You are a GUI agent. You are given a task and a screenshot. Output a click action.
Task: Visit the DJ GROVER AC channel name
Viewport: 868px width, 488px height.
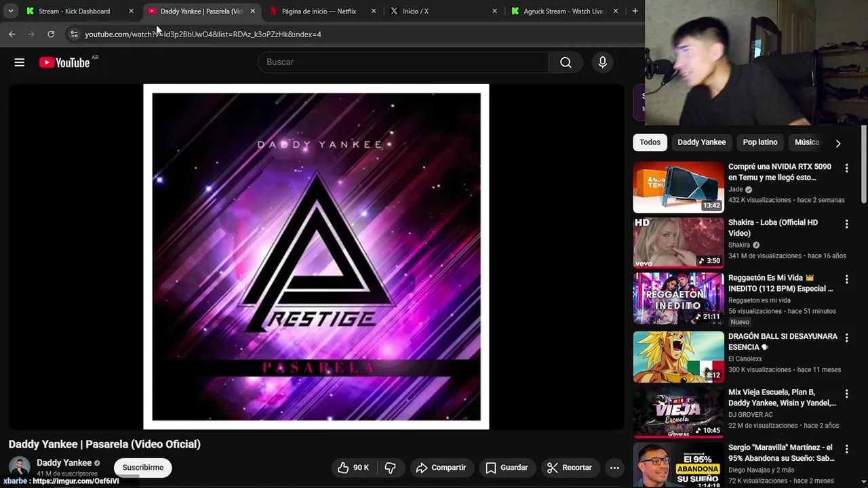751,415
